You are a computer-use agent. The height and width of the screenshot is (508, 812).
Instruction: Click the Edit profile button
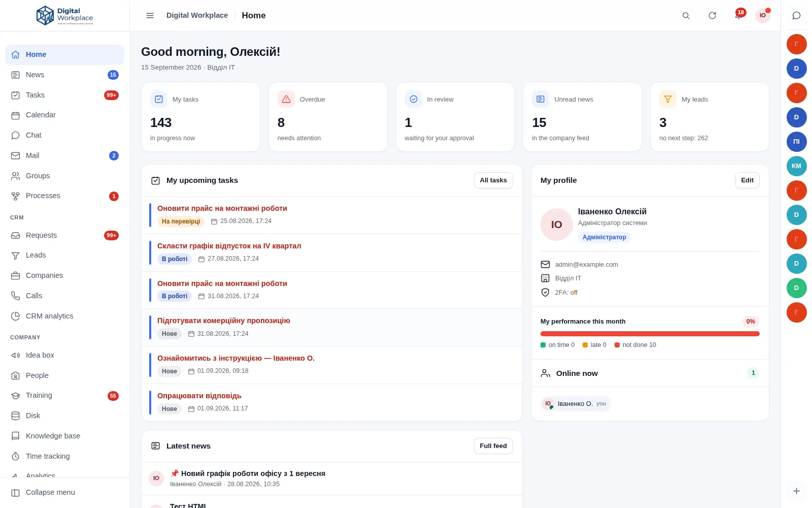pos(747,180)
